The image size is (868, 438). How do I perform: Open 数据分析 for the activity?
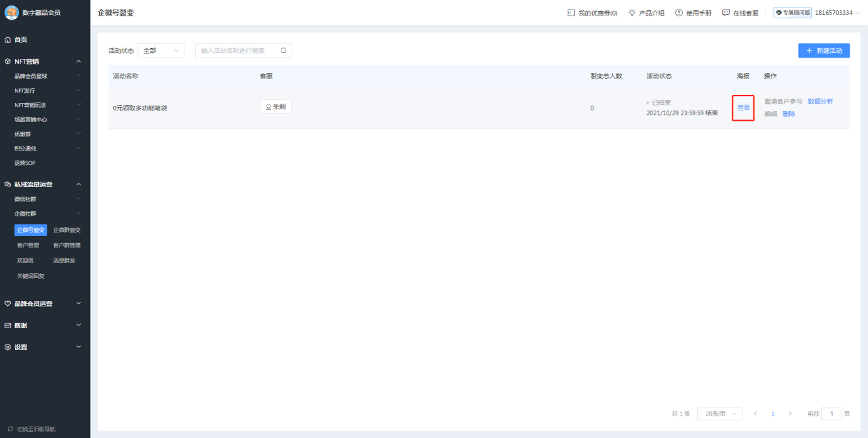(821, 101)
